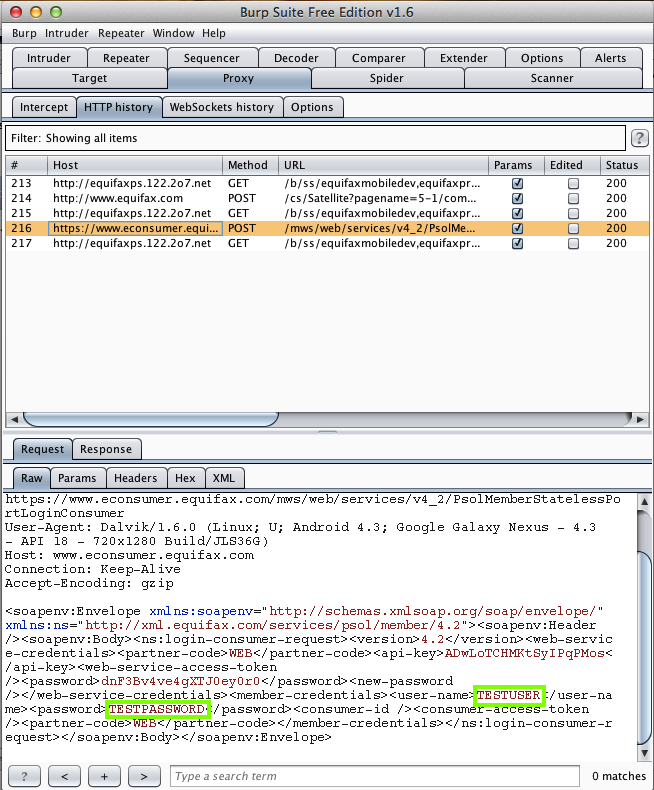Toggle Params checkbox in row 215
The height and width of the screenshot is (790, 654).
pyautogui.click(x=517, y=213)
